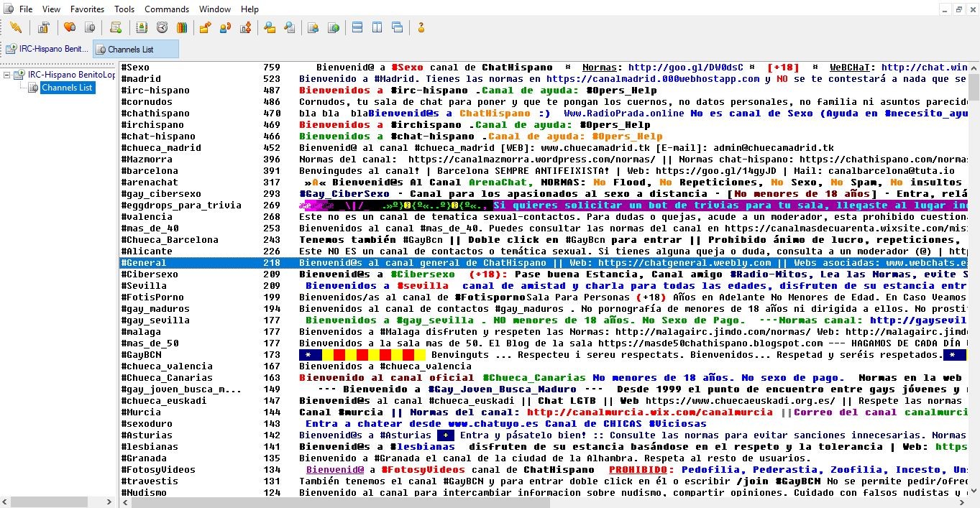Open the Address Book icon
Image resolution: width=980 pixels, height=508 pixels.
click(x=142, y=28)
